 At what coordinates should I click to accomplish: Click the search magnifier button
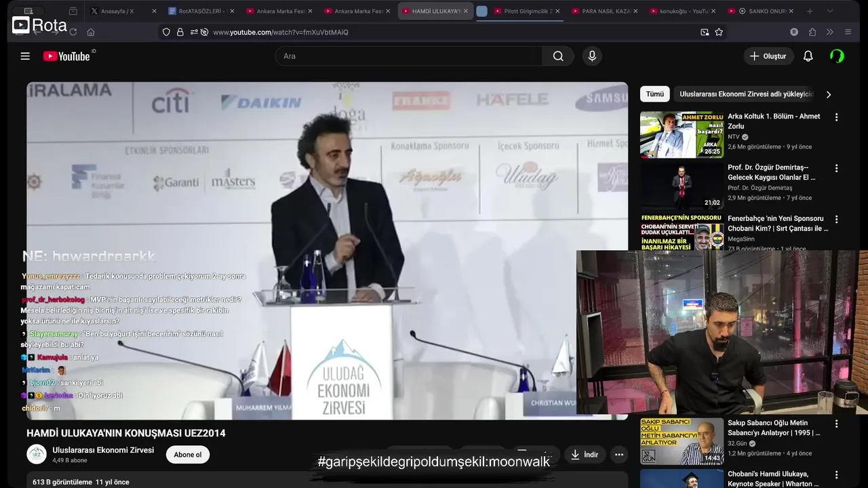(x=558, y=56)
